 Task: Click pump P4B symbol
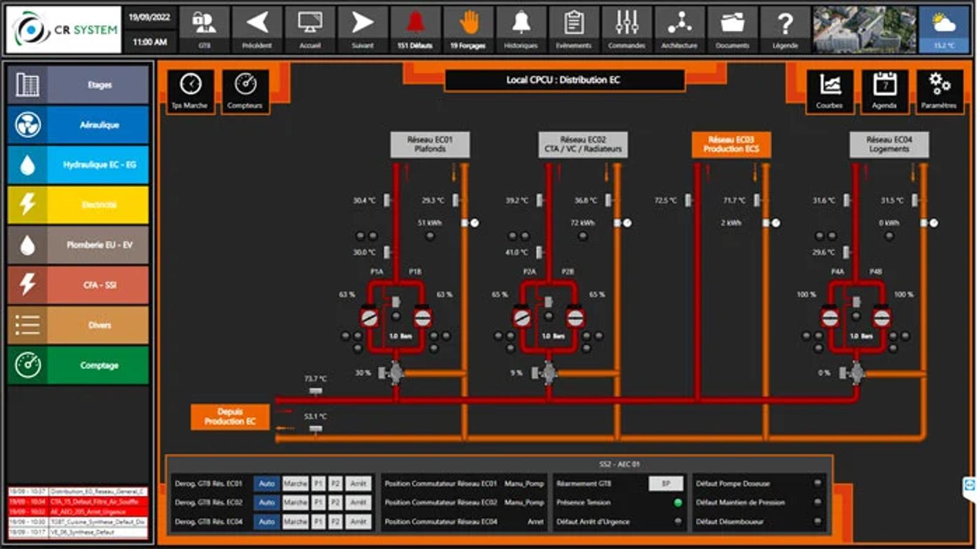tap(882, 317)
